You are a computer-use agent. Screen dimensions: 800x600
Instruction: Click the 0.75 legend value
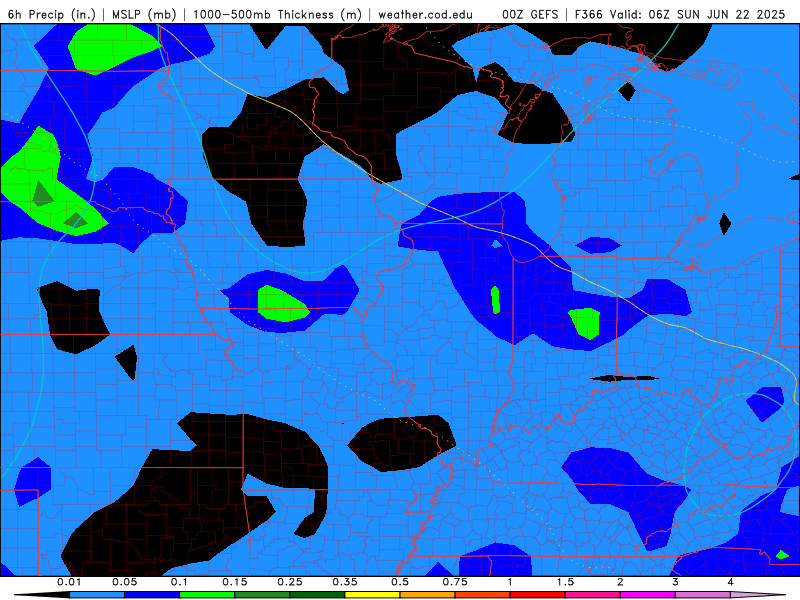(455, 582)
